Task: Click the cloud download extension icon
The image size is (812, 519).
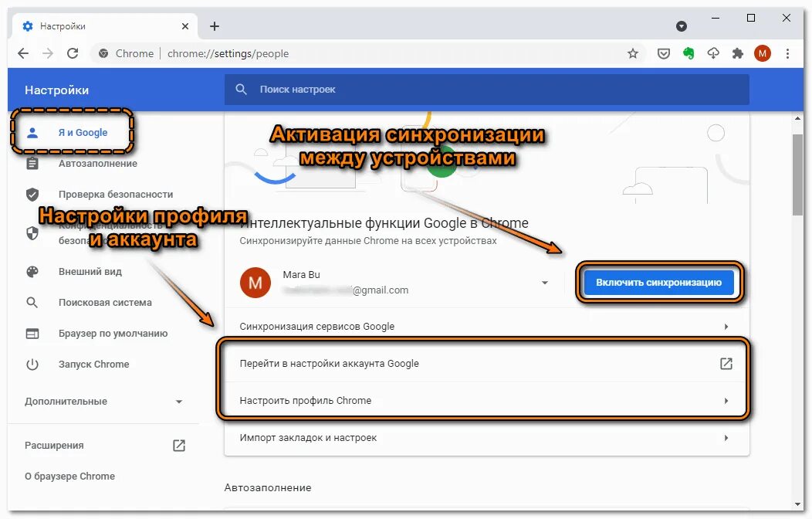Action: (713, 53)
